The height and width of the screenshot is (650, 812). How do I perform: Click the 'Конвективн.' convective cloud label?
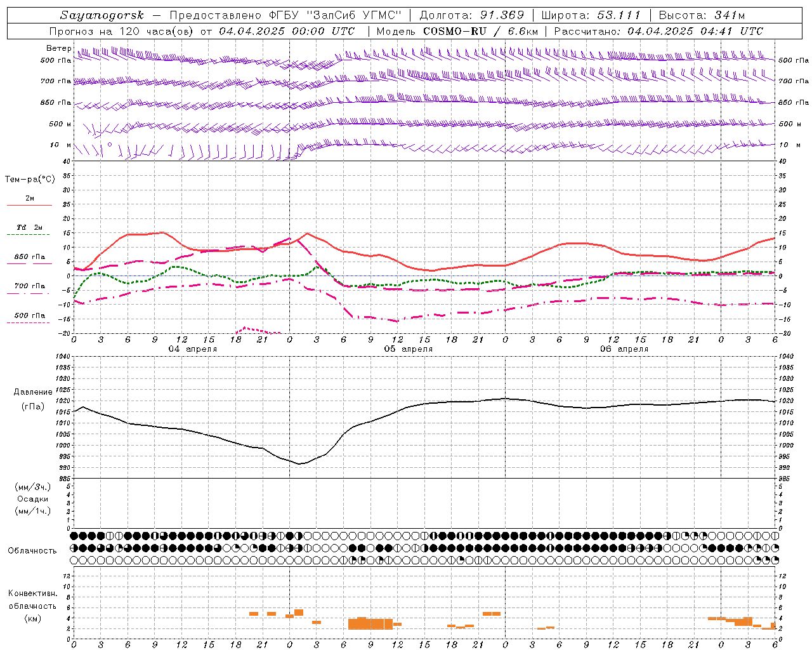coord(32,594)
